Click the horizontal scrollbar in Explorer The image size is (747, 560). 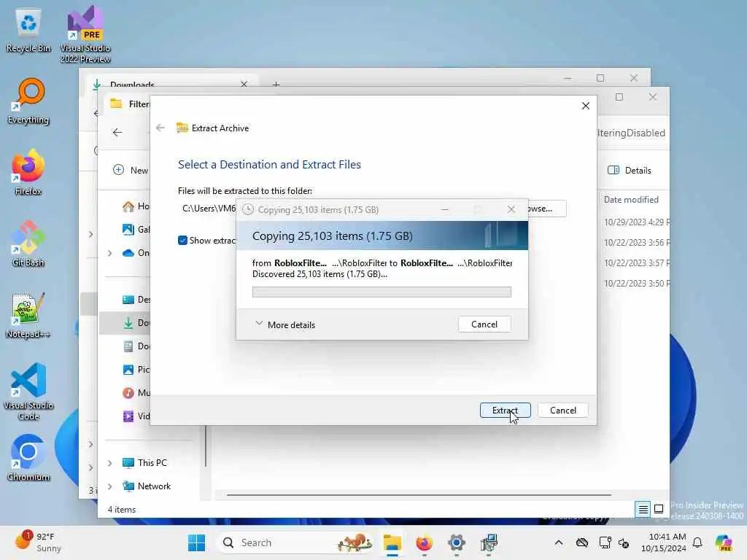pyautogui.click(x=419, y=495)
